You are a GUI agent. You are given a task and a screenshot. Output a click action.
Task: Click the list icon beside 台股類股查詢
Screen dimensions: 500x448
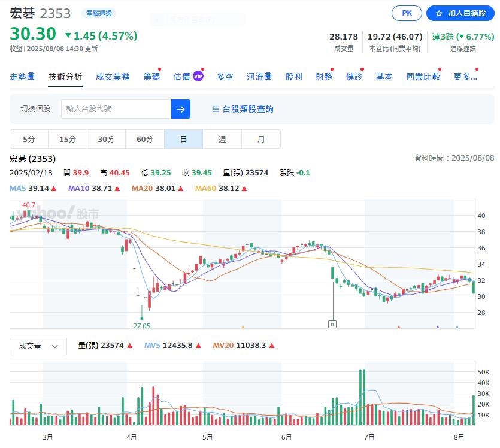coord(216,110)
